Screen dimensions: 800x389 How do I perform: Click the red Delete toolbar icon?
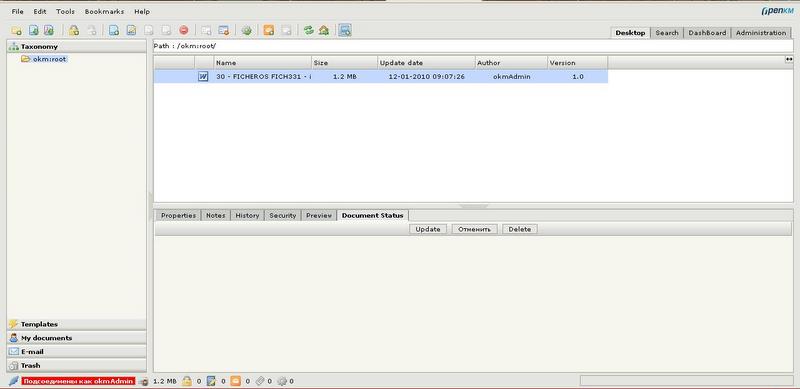184,31
